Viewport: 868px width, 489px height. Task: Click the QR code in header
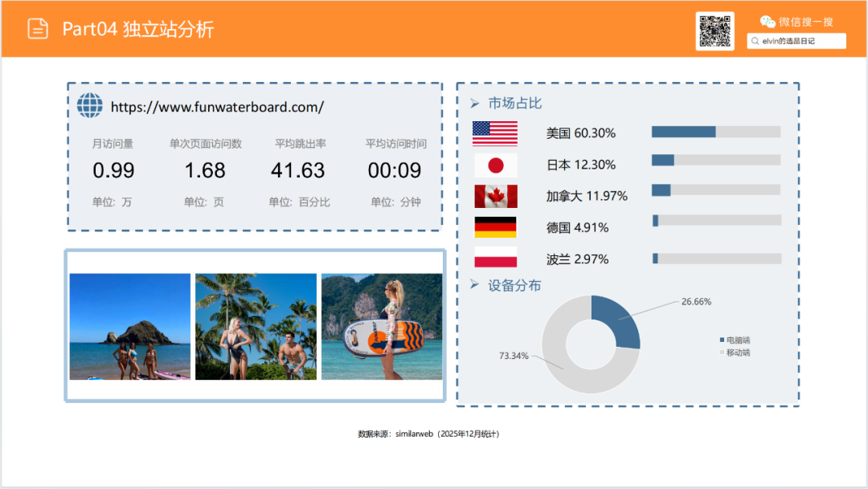[x=714, y=31]
